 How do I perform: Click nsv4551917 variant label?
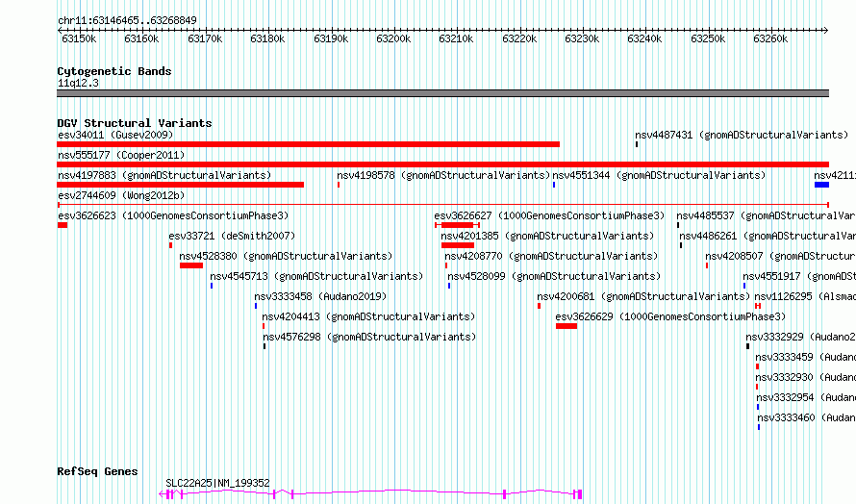click(799, 276)
